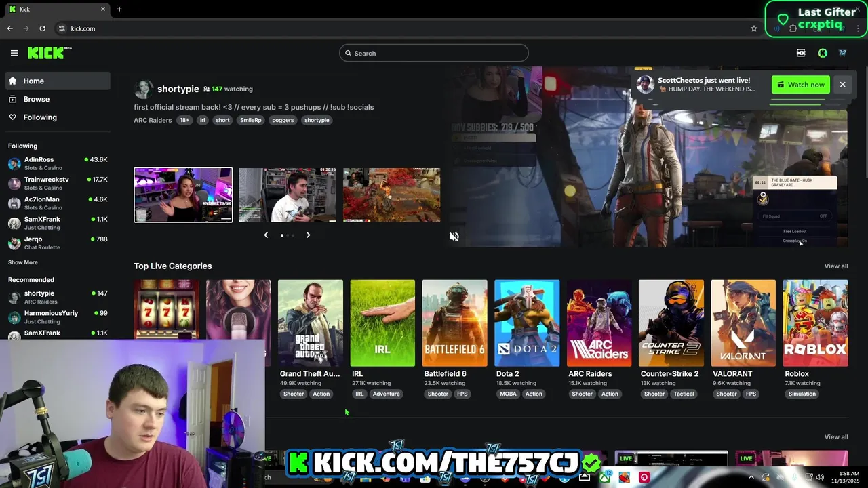Reload the kick.com page
868x488 pixels.
click(x=42, y=28)
